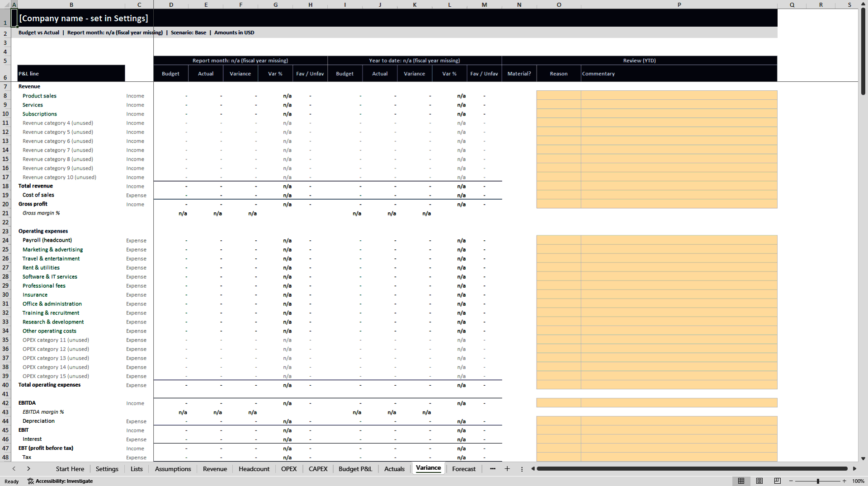Add a new sheet with the plus icon

[507, 469]
